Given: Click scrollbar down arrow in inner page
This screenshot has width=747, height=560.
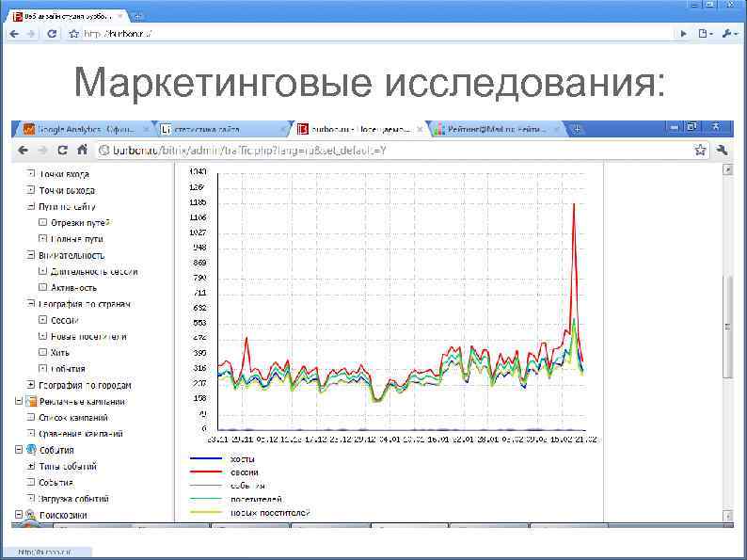Looking at the screenshot, I should (x=727, y=515).
